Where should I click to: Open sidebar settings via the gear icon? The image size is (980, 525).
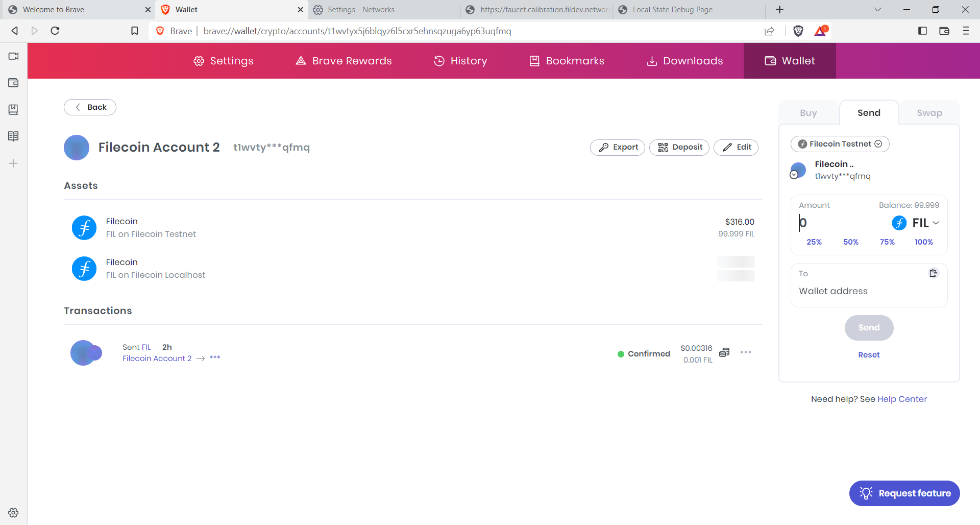(13, 513)
